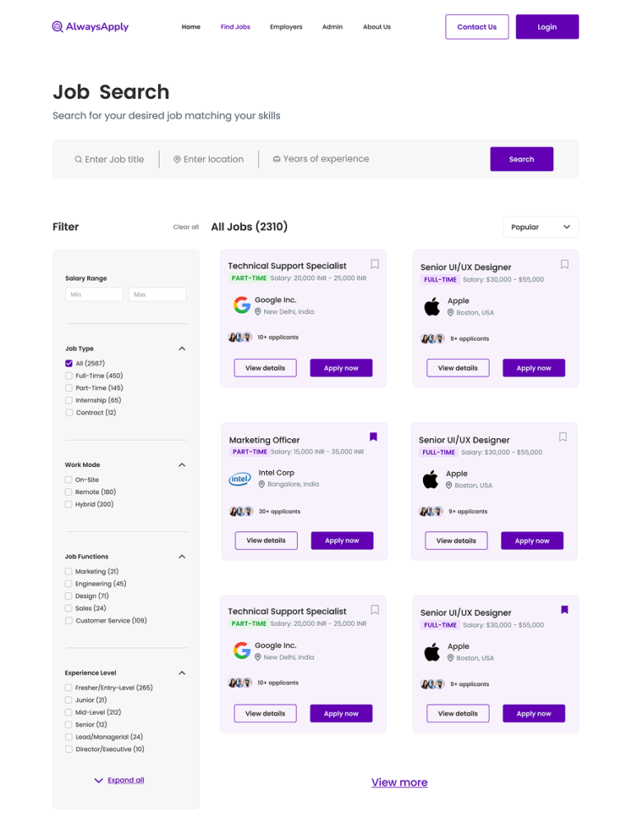Click the View more link
632x840 pixels.
click(399, 782)
